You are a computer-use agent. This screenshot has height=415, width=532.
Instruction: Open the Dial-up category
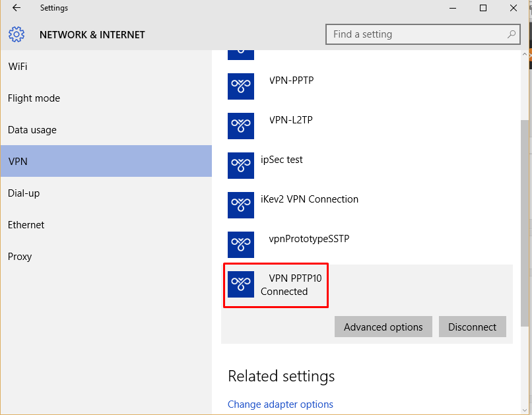coord(106,193)
